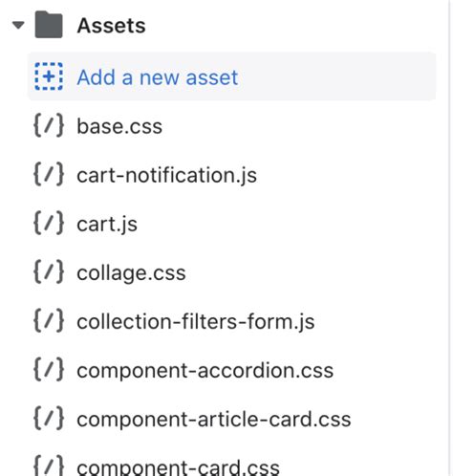Open component-article-card.css file

[214, 420]
